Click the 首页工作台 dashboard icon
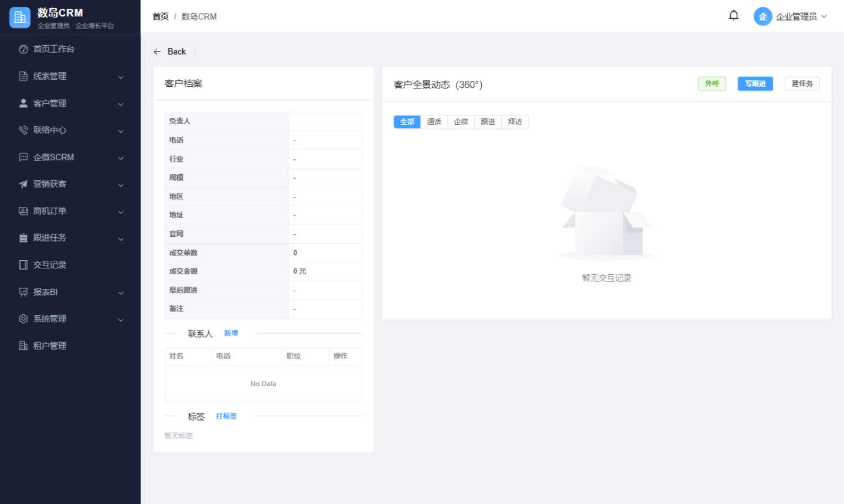This screenshot has height=504, width=844. click(23, 49)
